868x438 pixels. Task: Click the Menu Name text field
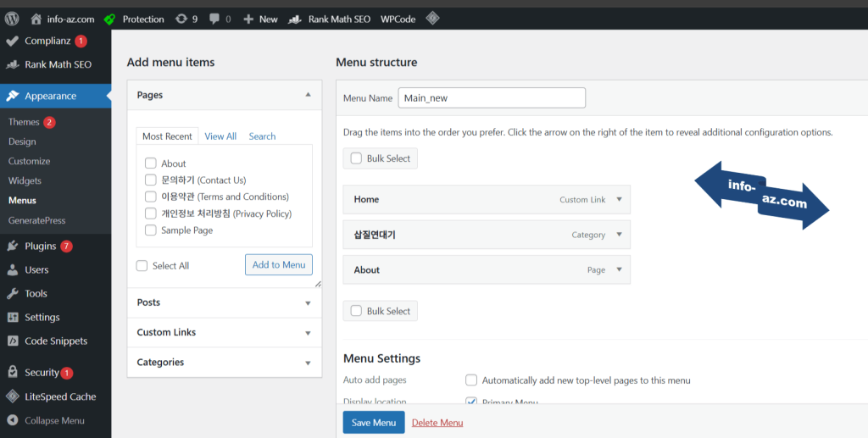point(492,98)
